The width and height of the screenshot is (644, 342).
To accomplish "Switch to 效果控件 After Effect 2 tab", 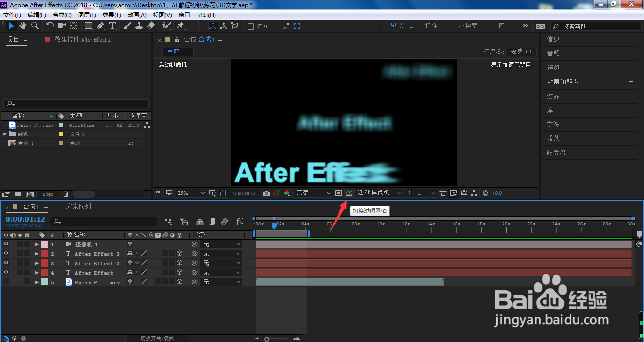I will (x=83, y=40).
